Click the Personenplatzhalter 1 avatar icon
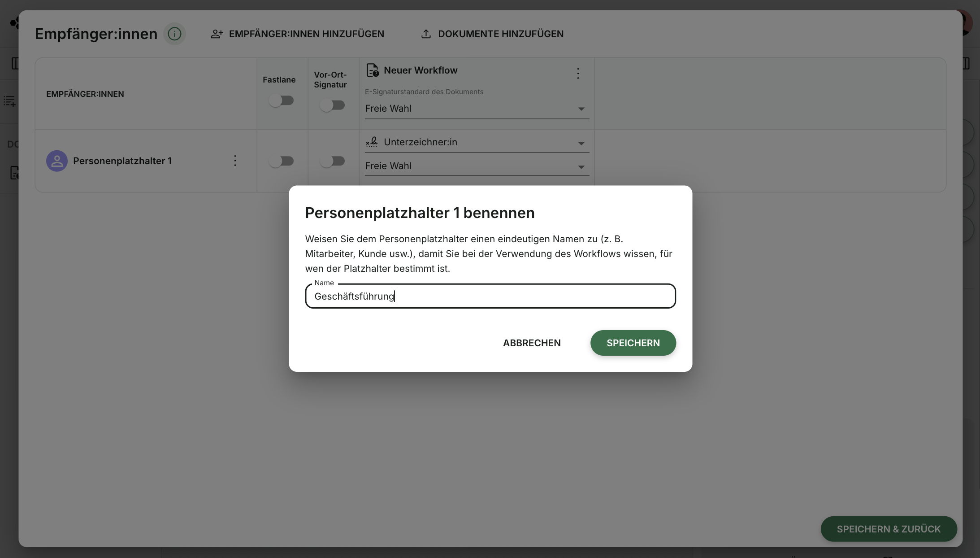 (x=57, y=161)
